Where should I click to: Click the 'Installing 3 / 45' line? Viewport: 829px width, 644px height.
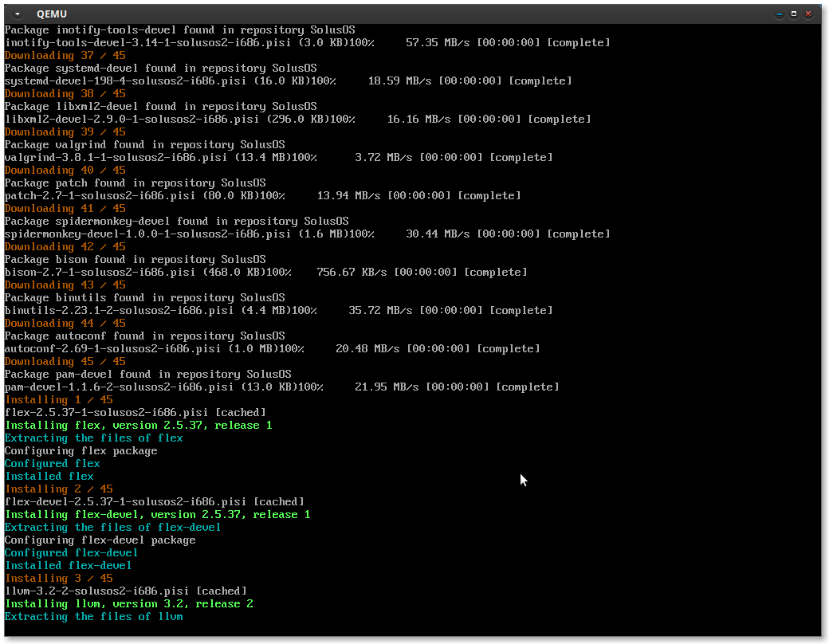coord(58,578)
